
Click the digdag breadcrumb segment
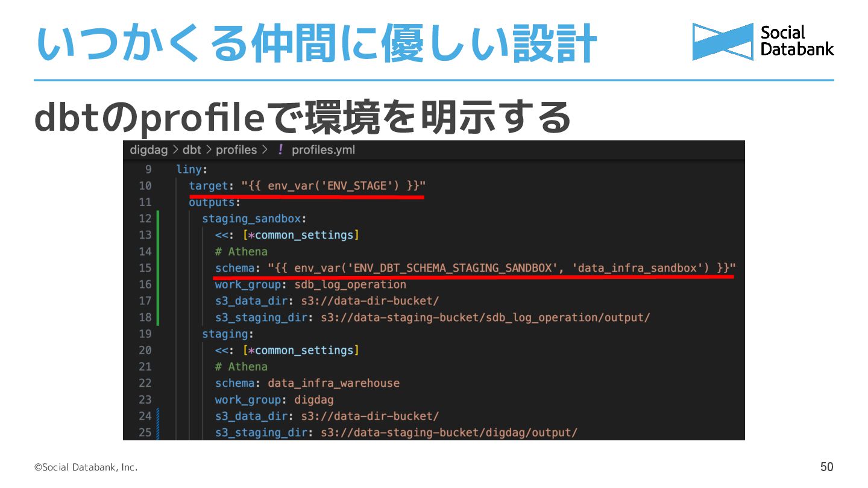click(149, 149)
